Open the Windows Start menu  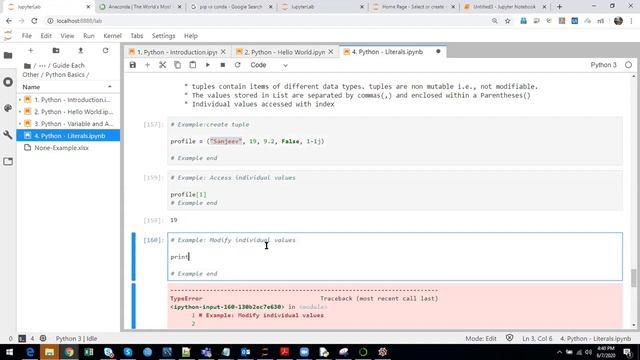click(9, 352)
